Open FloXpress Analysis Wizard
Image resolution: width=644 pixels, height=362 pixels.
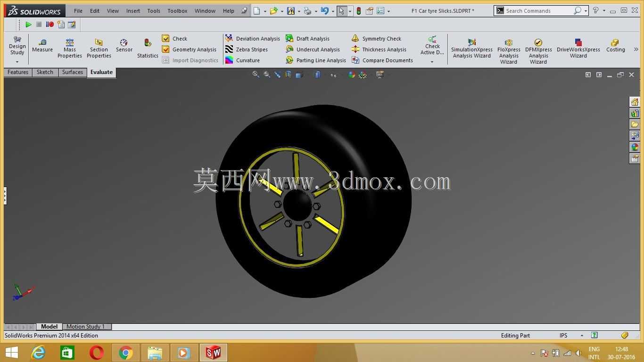click(x=509, y=52)
